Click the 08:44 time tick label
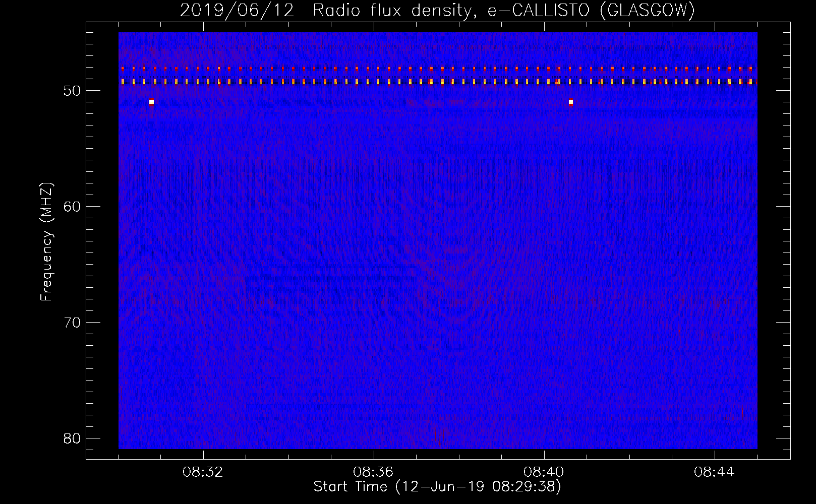Image resolution: width=816 pixels, height=504 pixels. (x=714, y=472)
